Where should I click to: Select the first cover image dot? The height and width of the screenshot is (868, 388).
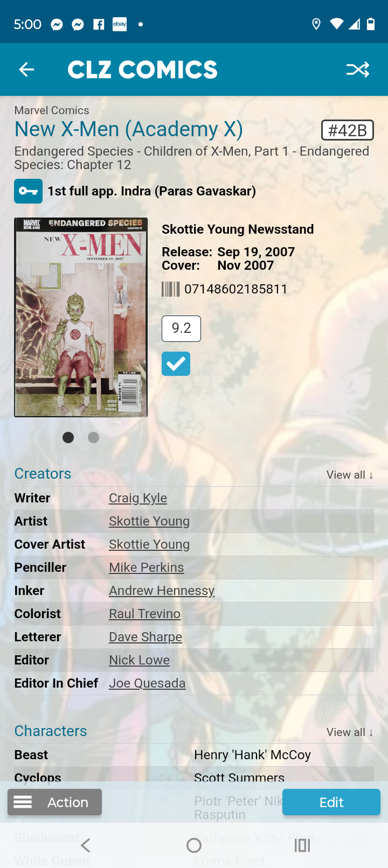(68, 437)
